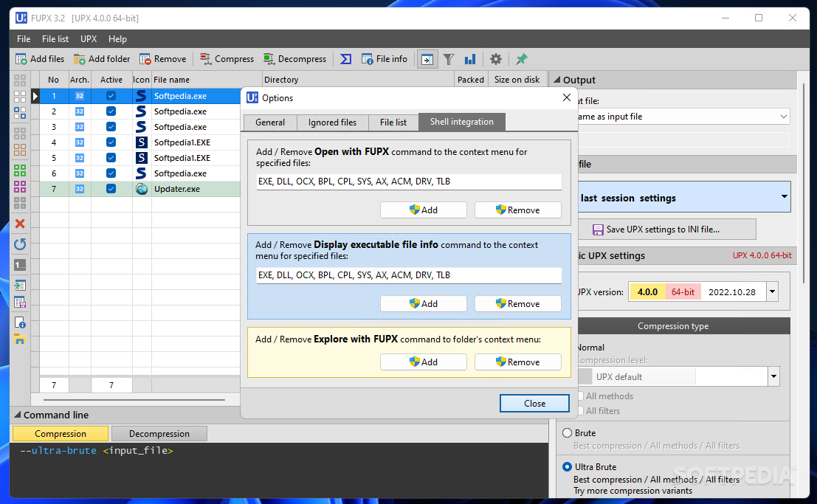The height and width of the screenshot is (504, 817).
Task: Click the red X icon in left sidebar
Action: [x=20, y=224]
